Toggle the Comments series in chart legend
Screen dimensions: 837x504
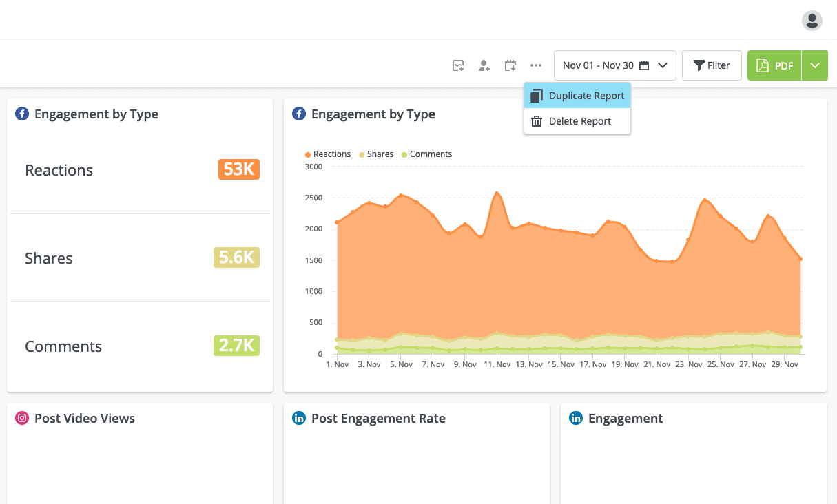click(426, 154)
